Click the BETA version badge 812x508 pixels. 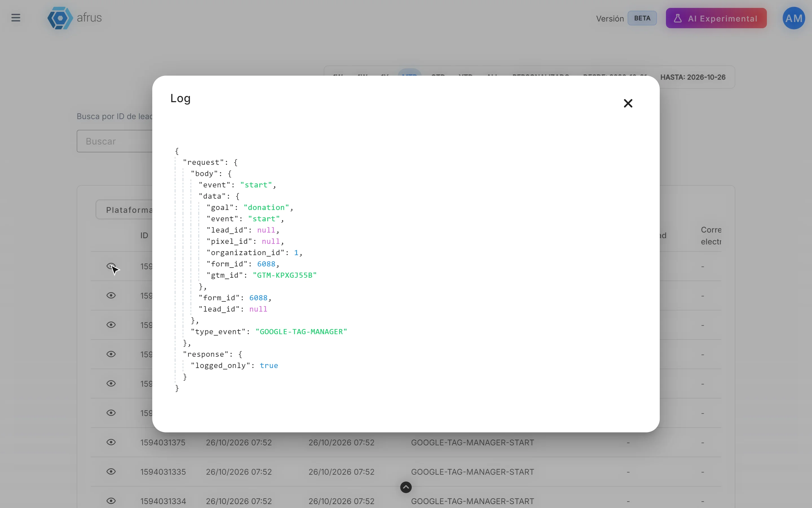click(642, 18)
